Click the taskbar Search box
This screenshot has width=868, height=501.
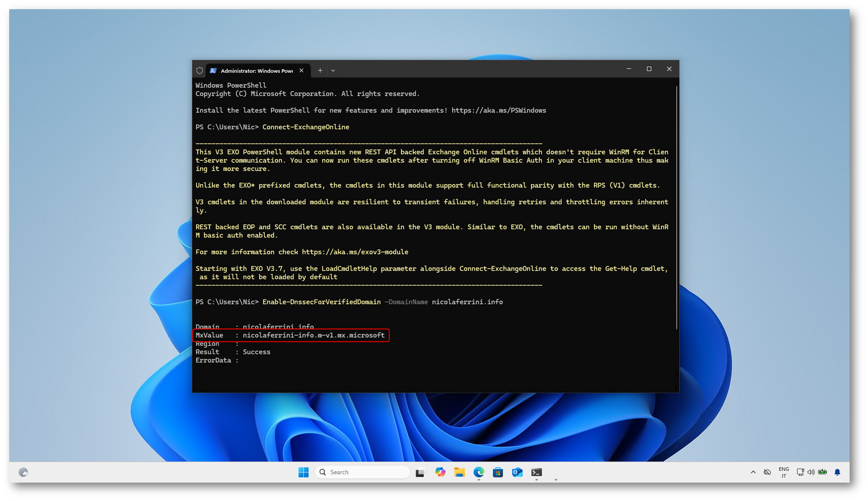pos(362,472)
